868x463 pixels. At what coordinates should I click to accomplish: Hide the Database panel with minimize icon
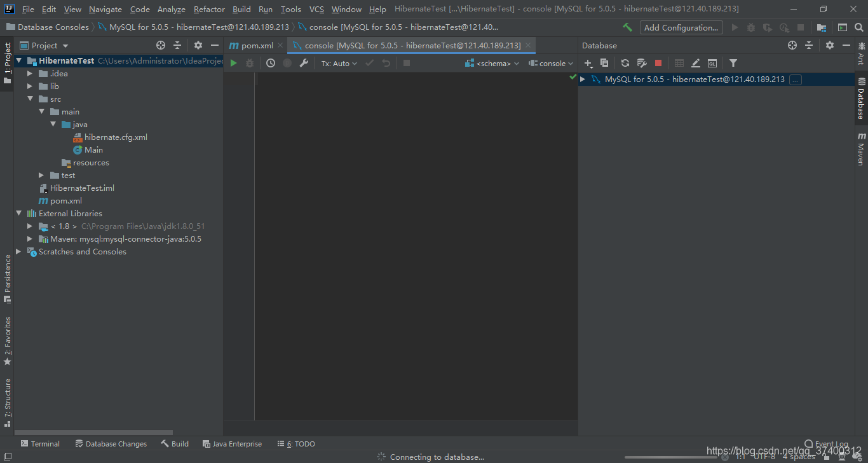pyautogui.click(x=846, y=45)
